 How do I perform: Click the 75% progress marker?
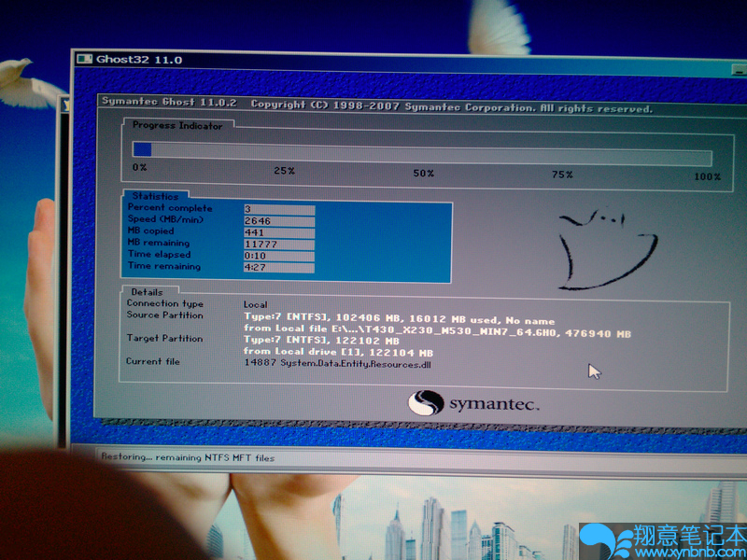[562, 175]
